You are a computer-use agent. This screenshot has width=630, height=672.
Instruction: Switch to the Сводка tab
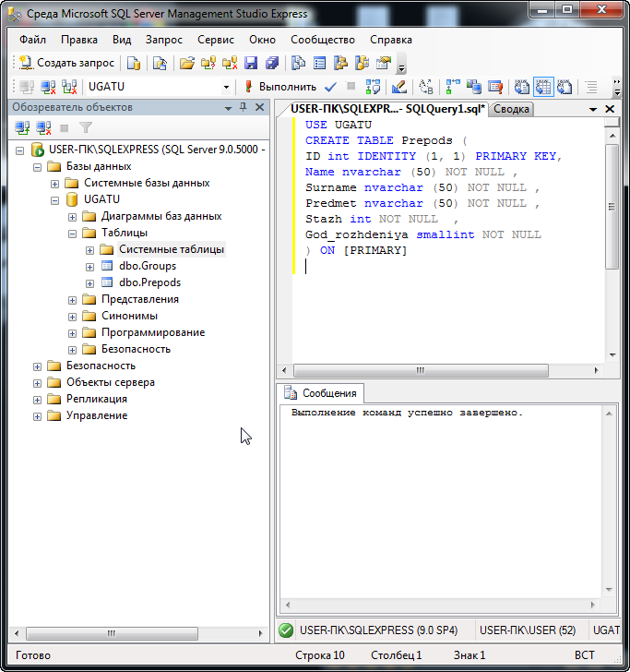click(511, 109)
